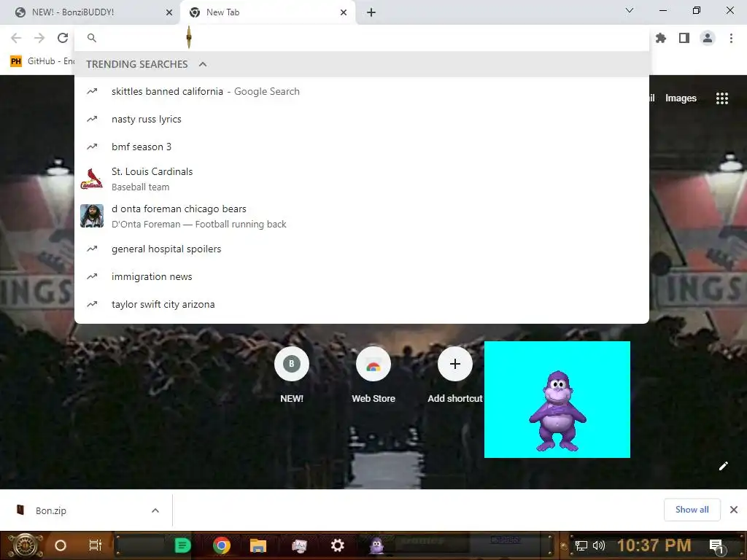Open the 'NEW!' shortcut tile

tap(292, 376)
